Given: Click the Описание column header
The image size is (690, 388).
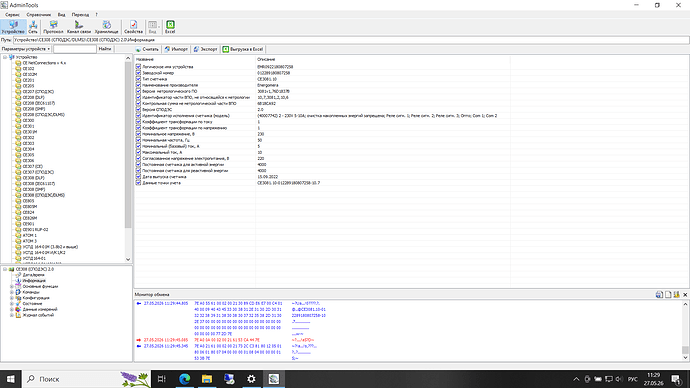Looking at the screenshot, I should click(266, 59).
